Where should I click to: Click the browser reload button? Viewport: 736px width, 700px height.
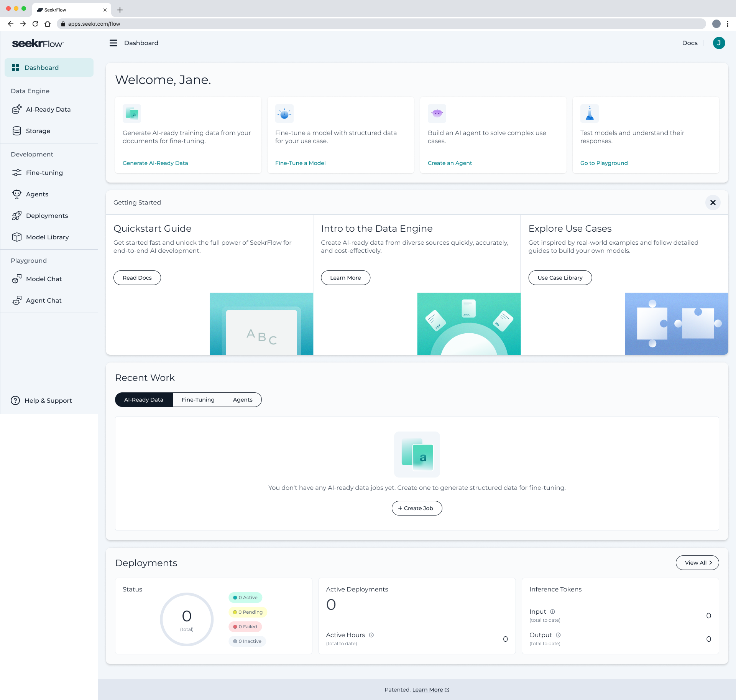click(x=35, y=24)
